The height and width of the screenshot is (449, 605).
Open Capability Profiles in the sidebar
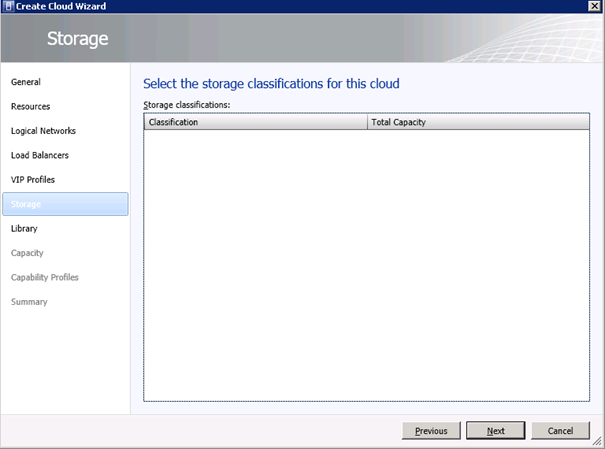[45, 277]
